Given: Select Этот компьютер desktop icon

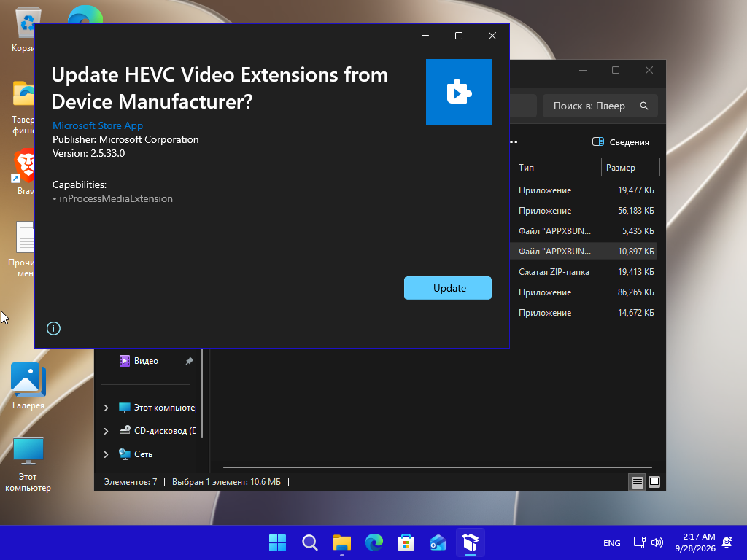Looking at the screenshot, I should (x=28, y=464).
